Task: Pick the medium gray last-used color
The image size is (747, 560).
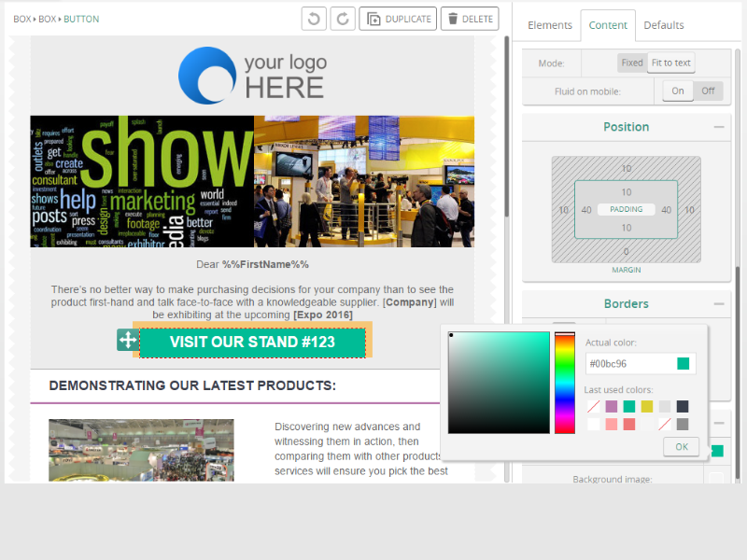Action: [683, 425]
